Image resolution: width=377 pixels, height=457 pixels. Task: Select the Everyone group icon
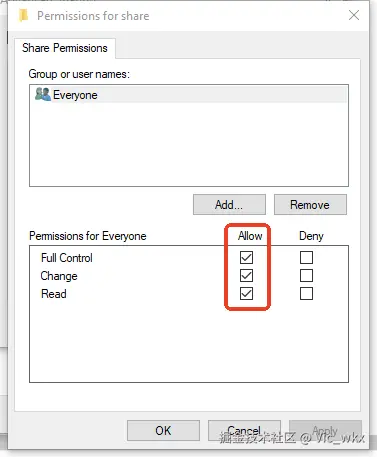43,94
